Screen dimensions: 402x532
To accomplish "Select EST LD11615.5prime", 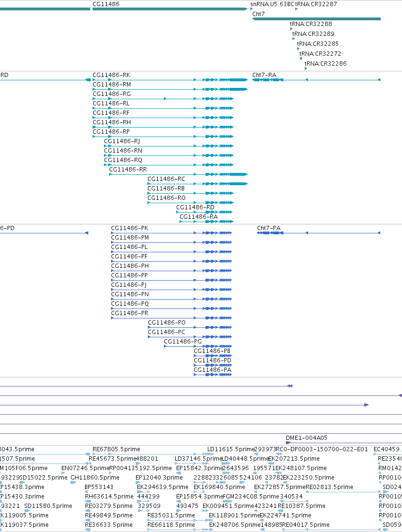I will 231,449.
